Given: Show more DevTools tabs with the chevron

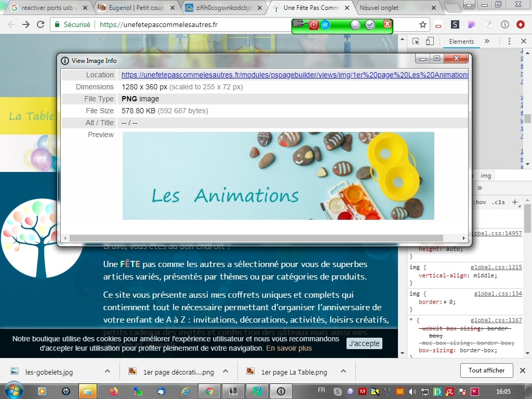Looking at the screenshot, I should (487, 42).
